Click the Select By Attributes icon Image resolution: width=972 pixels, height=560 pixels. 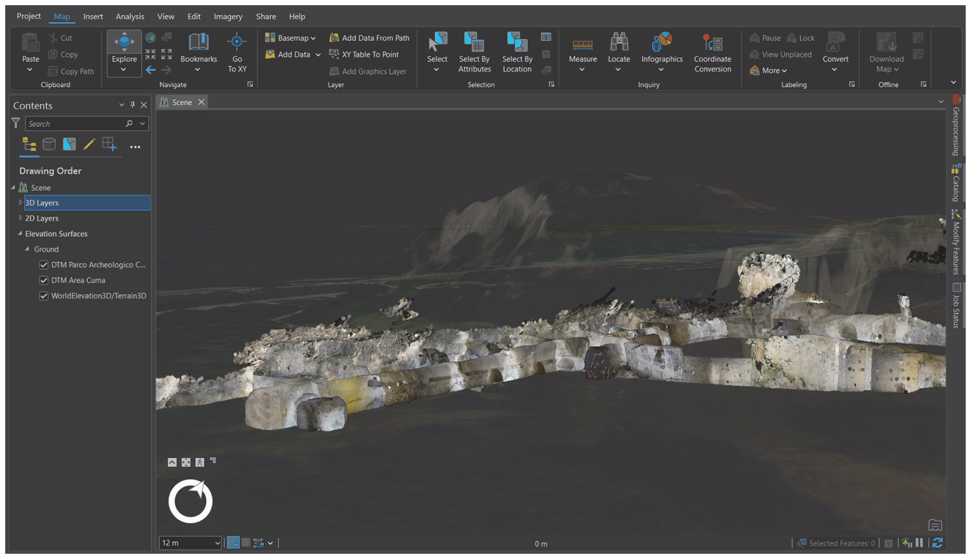click(x=474, y=43)
